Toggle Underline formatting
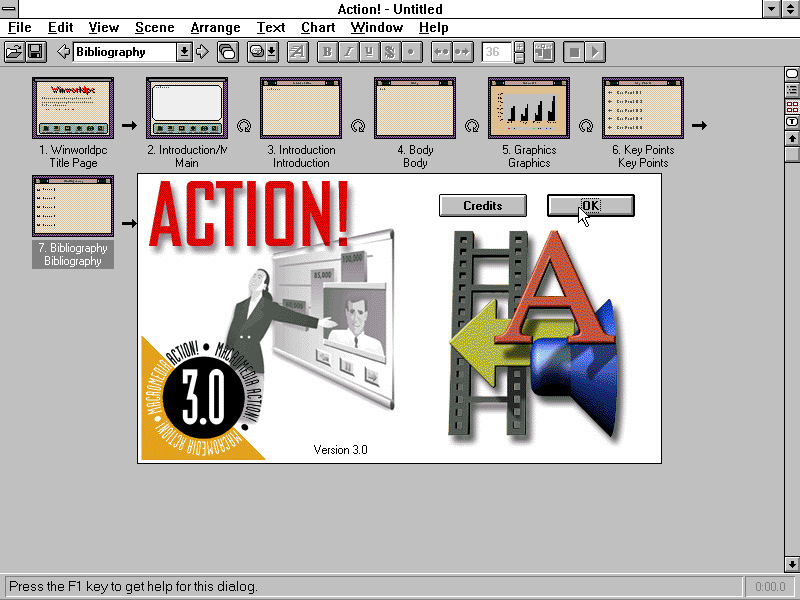This screenshot has height=600, width=800. 369,52
